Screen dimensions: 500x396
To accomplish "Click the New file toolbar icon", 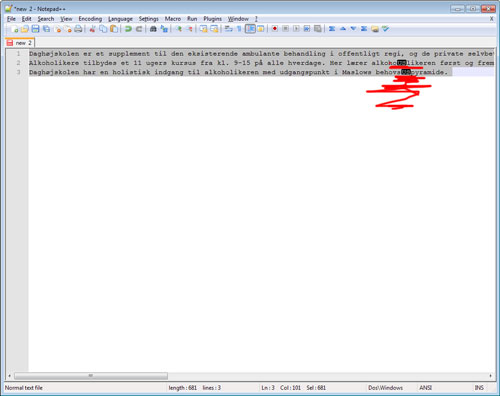I will pyautogui.click(x=14, y=29).
